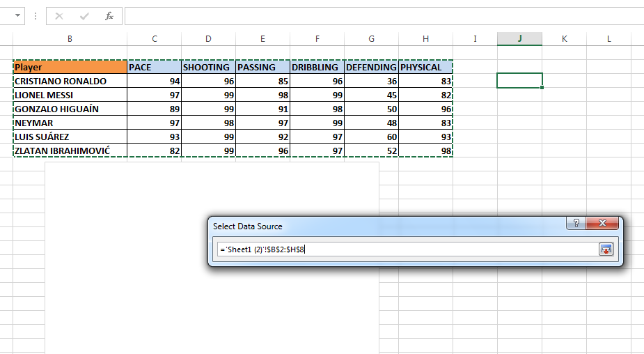Open the Name Box dropdown arrow
Viewport: 644px width, 354px height.
click(x=17, y=15)
